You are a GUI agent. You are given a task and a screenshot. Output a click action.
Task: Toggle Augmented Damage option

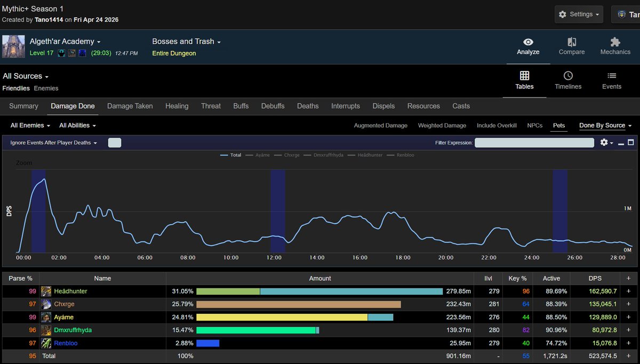[x=381, y=126]
